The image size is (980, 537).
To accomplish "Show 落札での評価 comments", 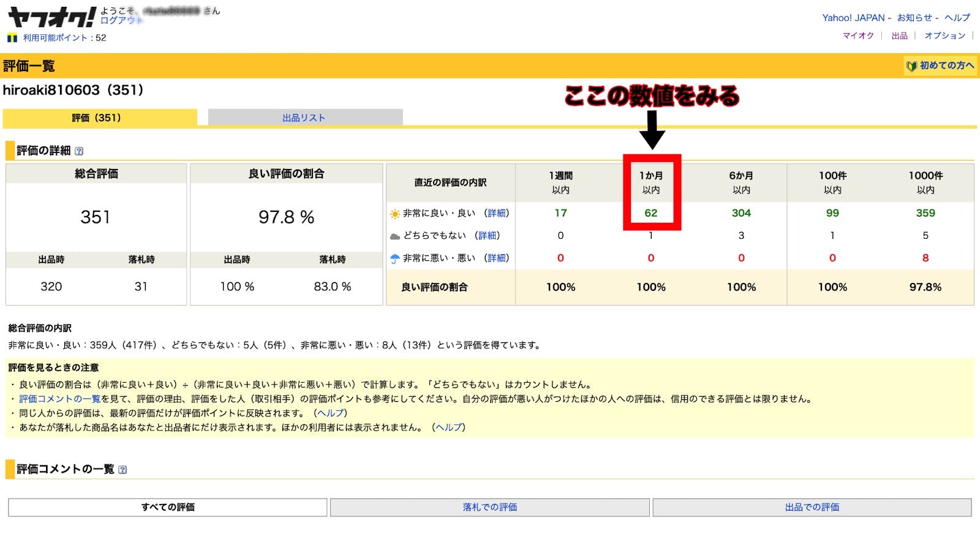I will [489, 507].
